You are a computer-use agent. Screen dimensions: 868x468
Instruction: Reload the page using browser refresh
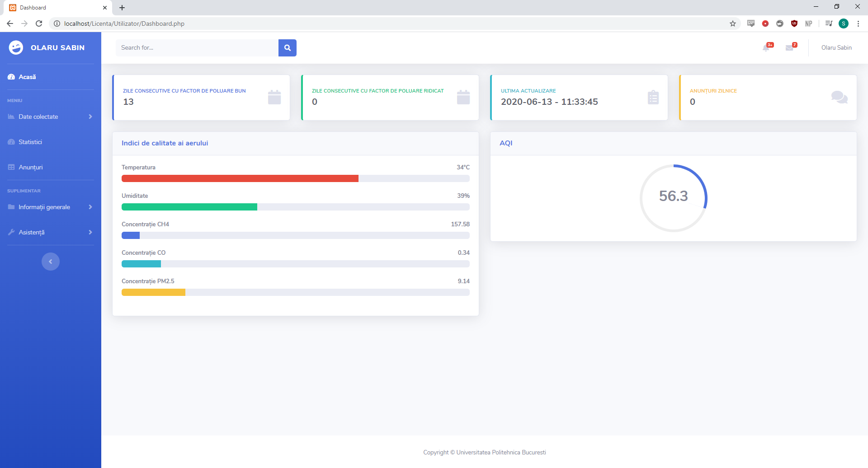pos(39,23)
